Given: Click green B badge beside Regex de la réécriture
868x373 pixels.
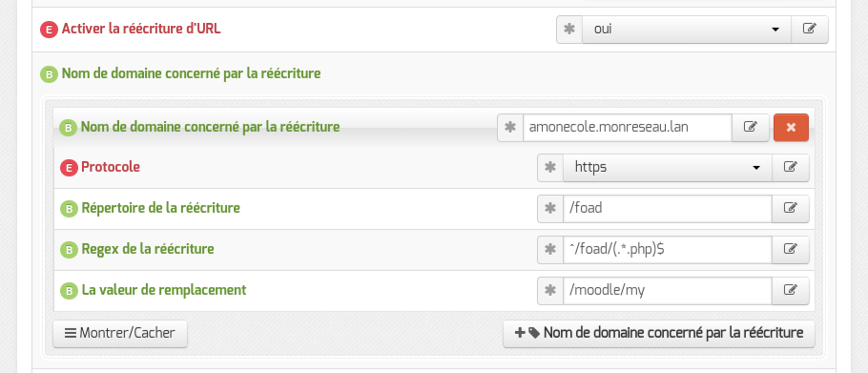Looking at the screenshot, I should coord(69,250).
